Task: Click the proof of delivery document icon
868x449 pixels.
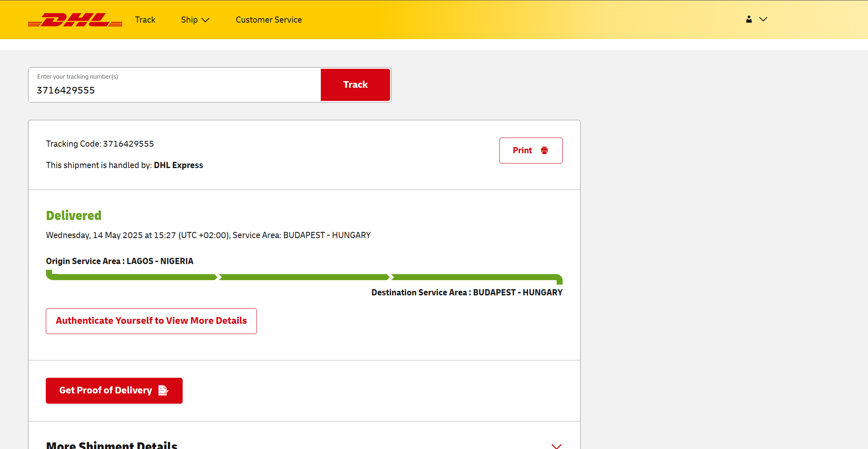Action: (x=163, y=391)
